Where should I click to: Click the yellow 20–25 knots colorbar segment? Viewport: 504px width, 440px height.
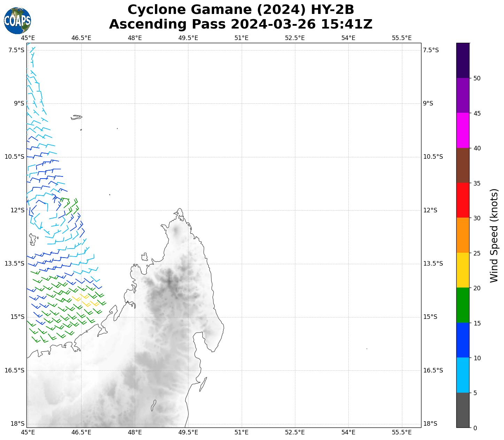pos(463,270)
